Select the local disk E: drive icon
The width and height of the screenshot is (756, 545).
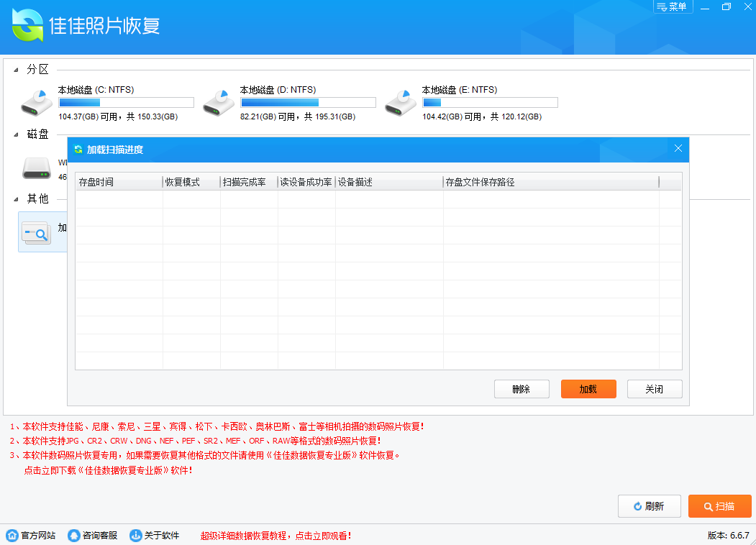pyautogui.click(x=401, y=103)
